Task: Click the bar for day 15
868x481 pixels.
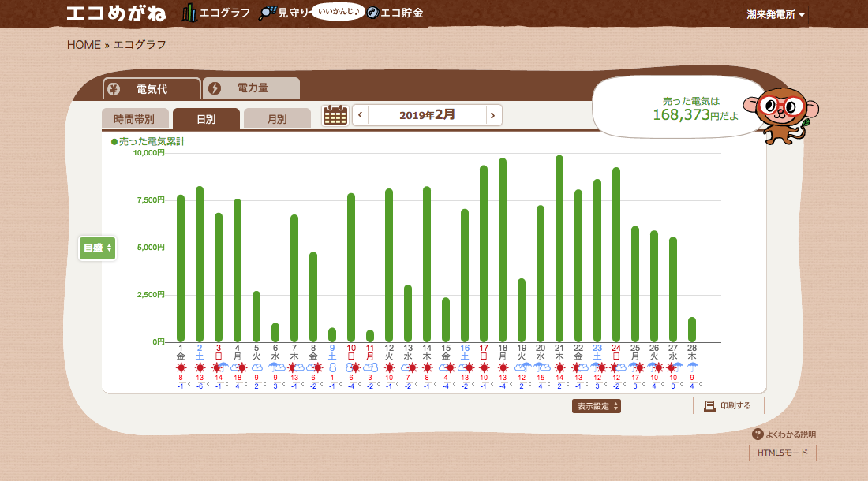Action: pos(446,320)
